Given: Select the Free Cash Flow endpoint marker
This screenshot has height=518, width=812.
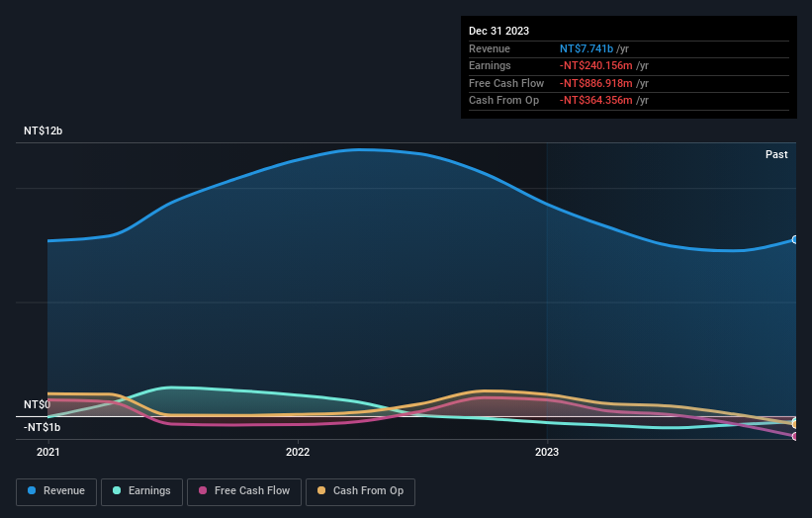Looking at the screenshot, I should click(x=795, y=436).
